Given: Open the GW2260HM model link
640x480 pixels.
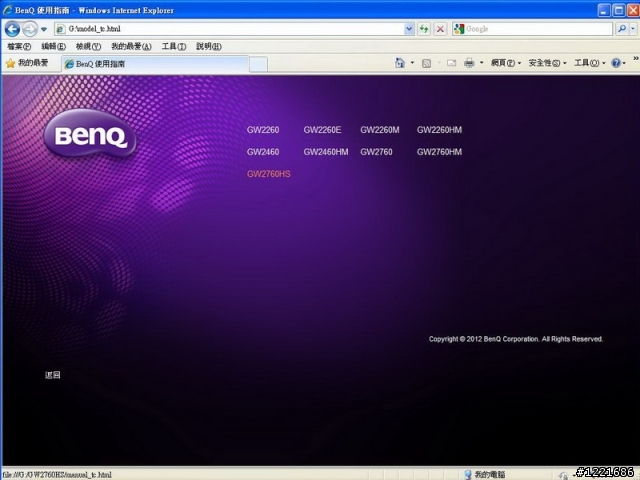Looking at the screenshot, I should click(x=439, y=130).
